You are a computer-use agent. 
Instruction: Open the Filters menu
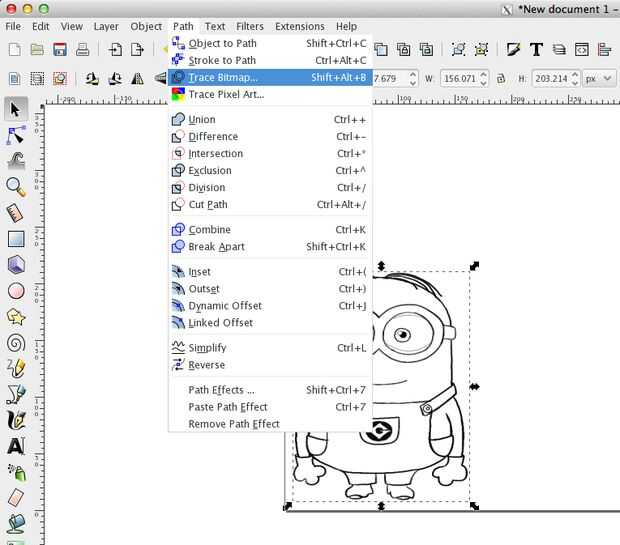coord(250,26)
